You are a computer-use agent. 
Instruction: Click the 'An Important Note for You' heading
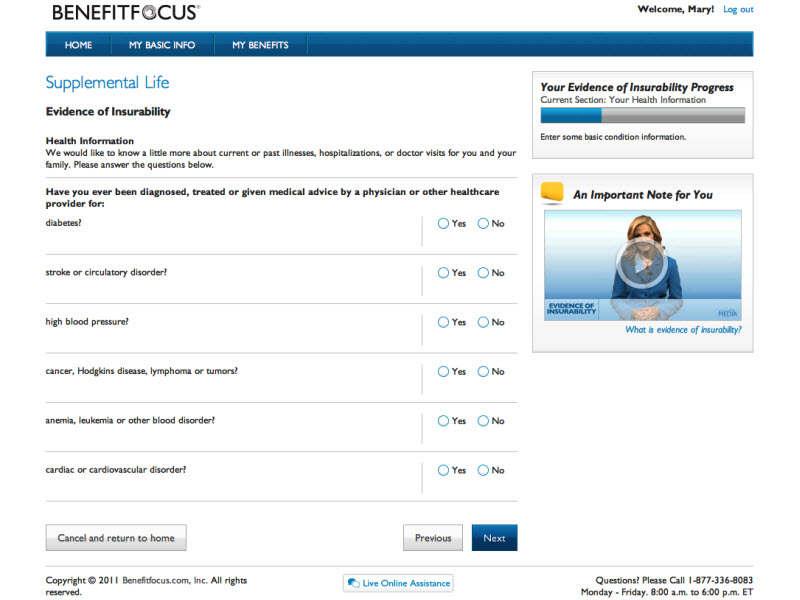[643, 195]
